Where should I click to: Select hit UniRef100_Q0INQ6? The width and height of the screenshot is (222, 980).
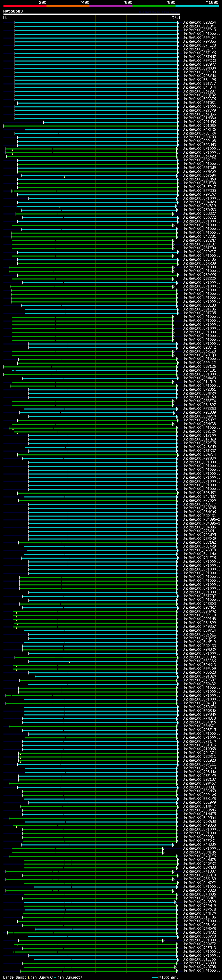coord(199,122)
